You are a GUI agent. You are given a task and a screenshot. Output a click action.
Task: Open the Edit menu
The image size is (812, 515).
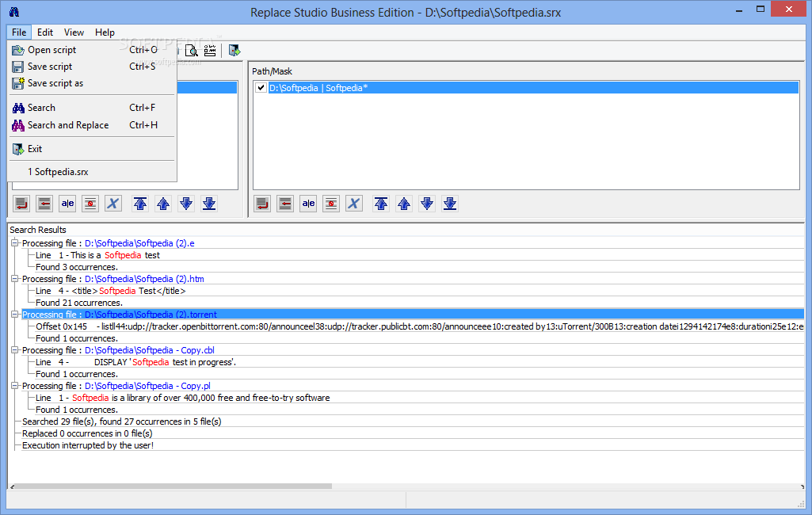click(45, 32)
